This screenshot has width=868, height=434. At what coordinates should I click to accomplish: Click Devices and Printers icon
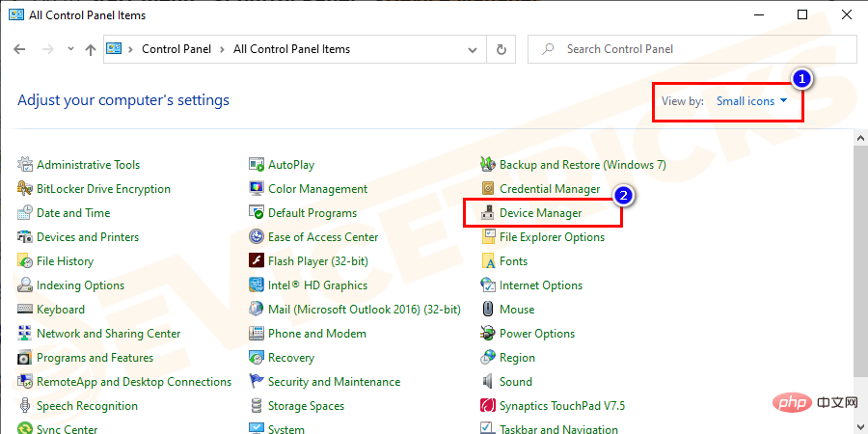point(25,237)
